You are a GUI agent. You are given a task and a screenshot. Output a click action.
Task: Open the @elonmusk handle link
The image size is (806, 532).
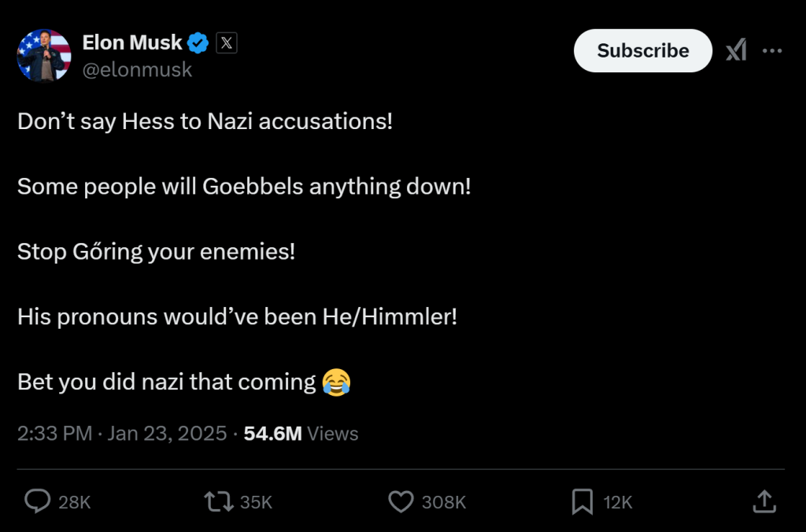137,69
